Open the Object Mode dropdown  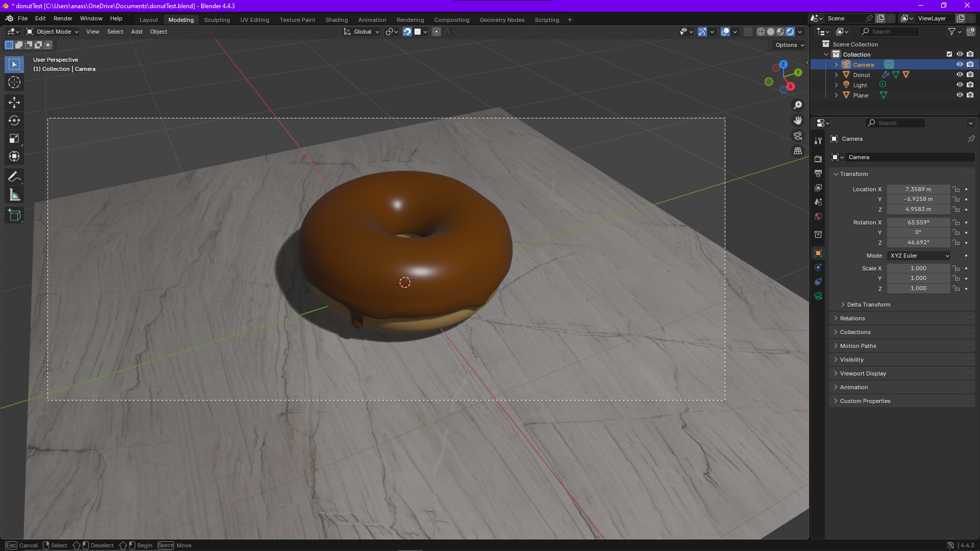53,32
